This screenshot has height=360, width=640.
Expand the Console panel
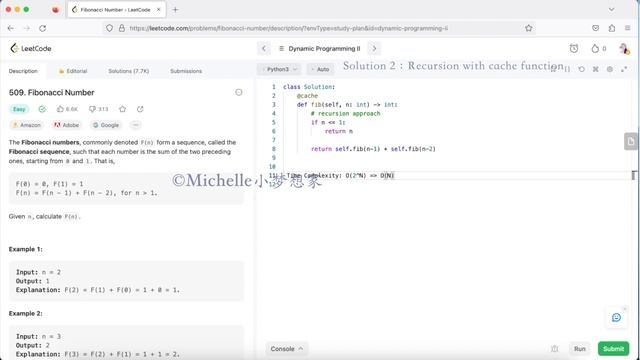(287, 349)
